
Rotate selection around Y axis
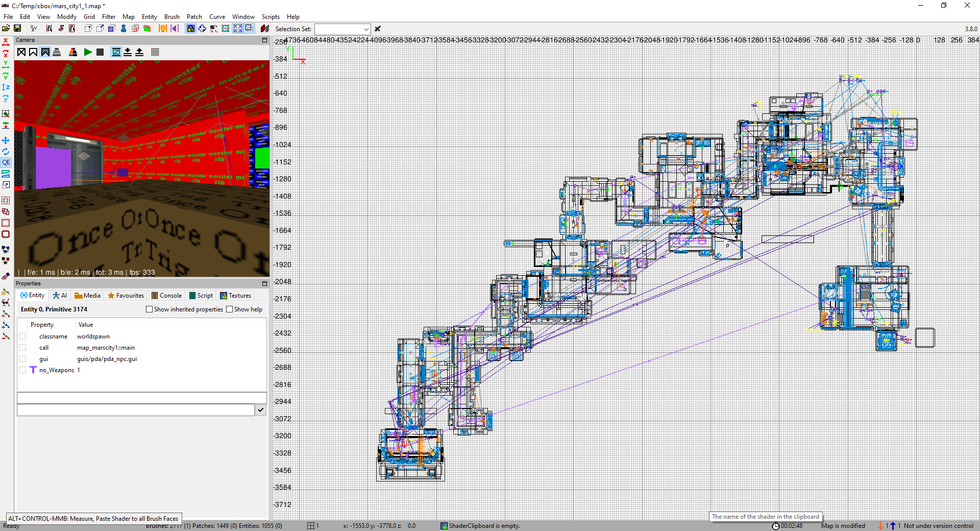(6, 76)
